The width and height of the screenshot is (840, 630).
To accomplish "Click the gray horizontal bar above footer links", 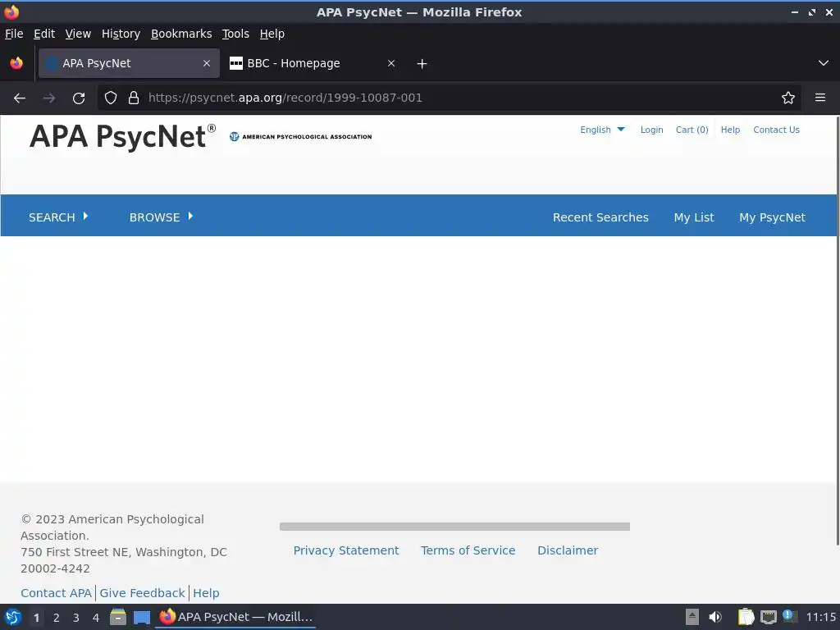I will 454,527.
